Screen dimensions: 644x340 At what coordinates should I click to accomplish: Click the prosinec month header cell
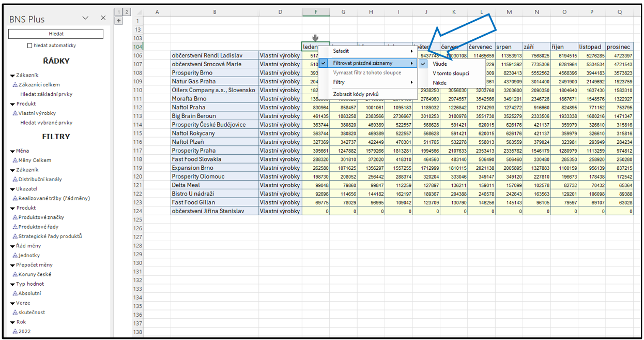click(619, 47)
